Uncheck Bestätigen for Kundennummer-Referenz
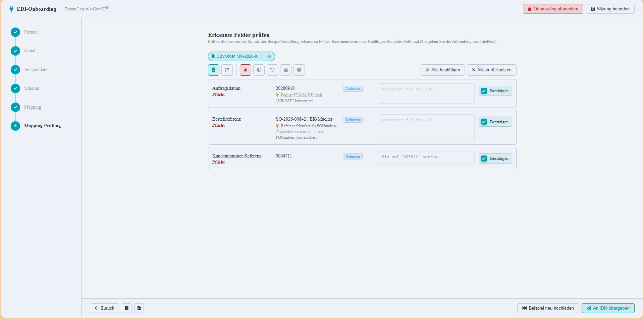Viewport: 644px width, 319px height. [x=484, y=158]
